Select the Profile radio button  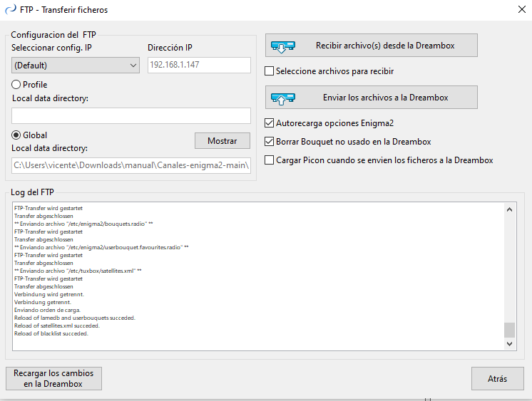16,85
